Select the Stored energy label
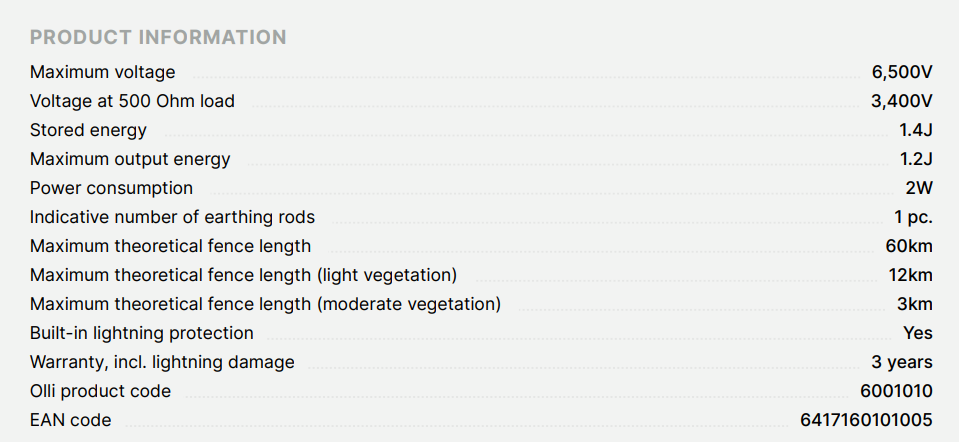 pyautogui.click(x=88, y=130)
